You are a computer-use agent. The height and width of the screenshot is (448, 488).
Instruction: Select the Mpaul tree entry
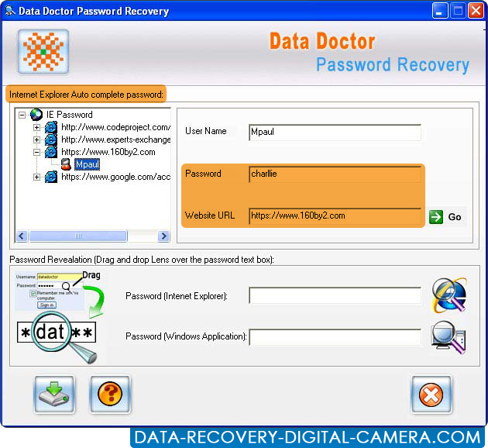87,164
